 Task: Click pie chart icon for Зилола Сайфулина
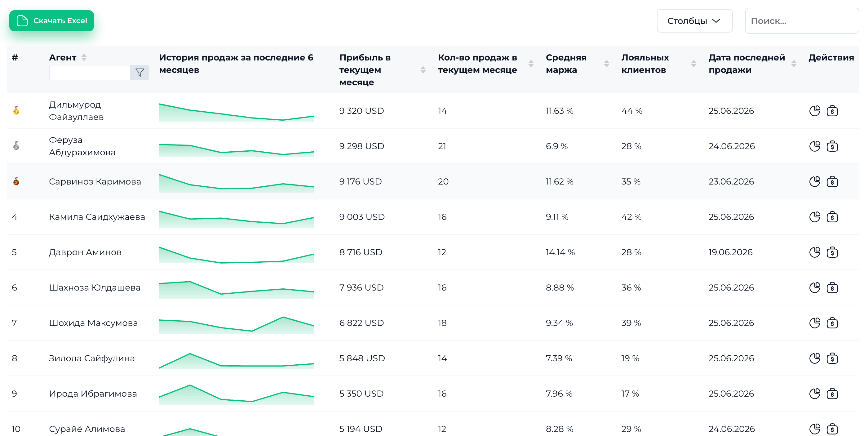814,358
